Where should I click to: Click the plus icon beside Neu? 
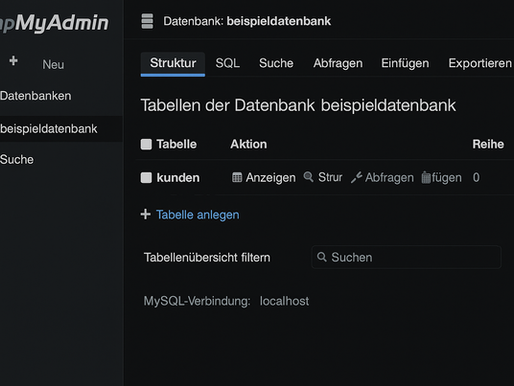tap(13, 61)
